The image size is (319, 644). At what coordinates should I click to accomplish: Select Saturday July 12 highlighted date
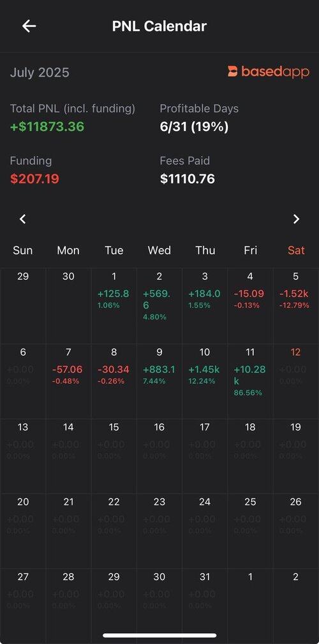295,381
